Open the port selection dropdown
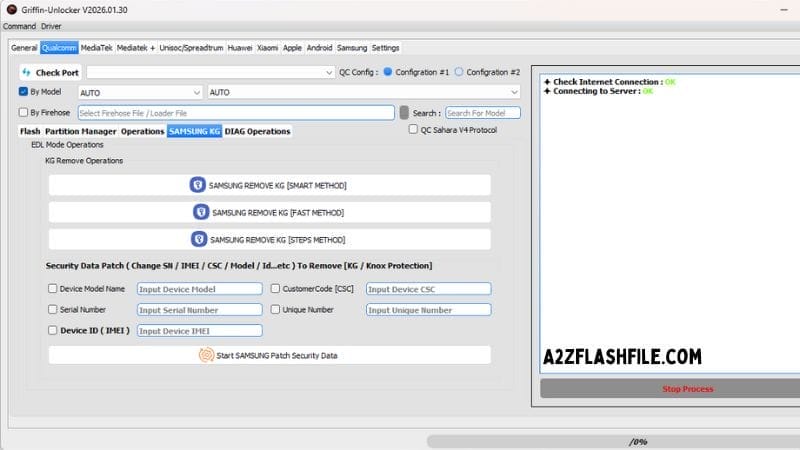800x450 pixels. (211, 72)
